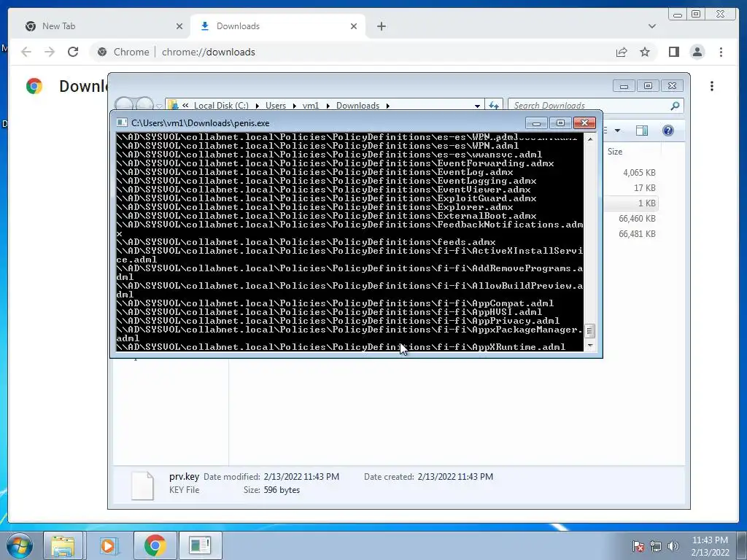Open Windows Start menu
This screenshot has height=560, width=747.
20,545
